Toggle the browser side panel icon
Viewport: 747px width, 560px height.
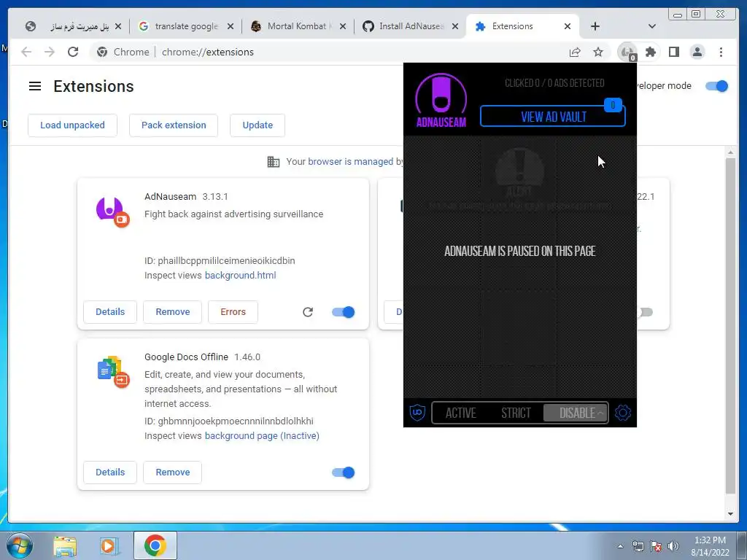(673, 52)
